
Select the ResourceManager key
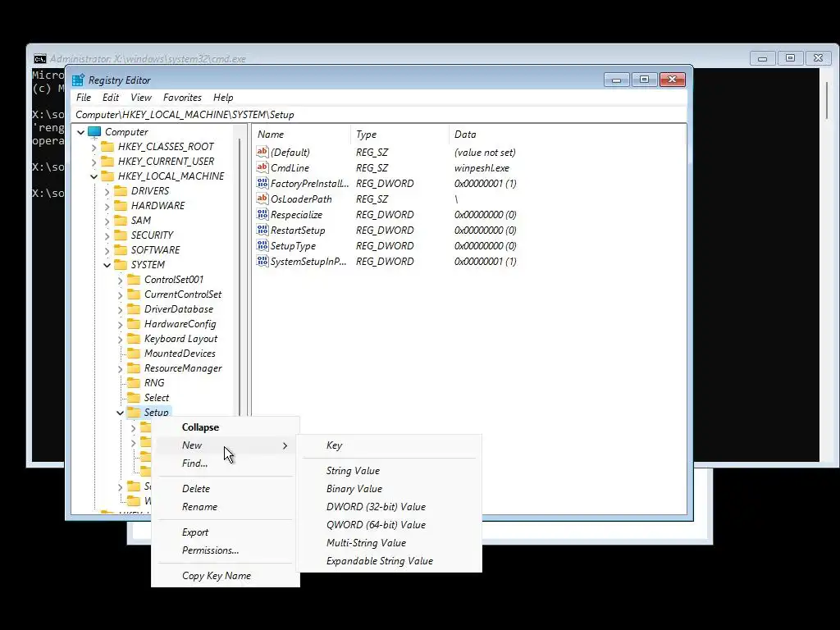(x=183, y=368)
